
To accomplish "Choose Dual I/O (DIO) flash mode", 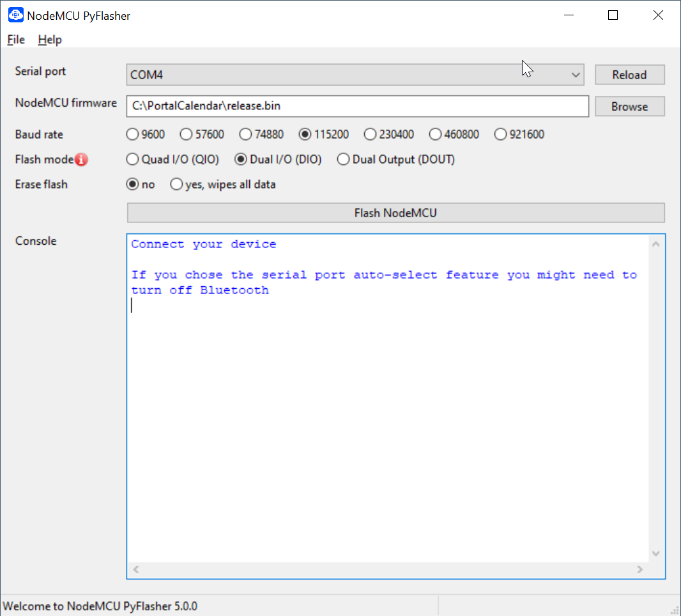I will tap(278, 159).
